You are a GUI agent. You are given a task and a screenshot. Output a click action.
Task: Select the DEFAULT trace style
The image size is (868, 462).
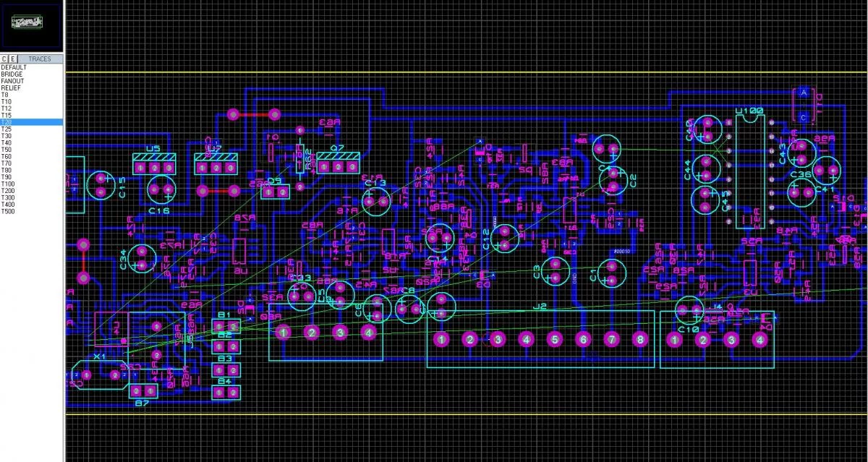(x=32, y=67)
